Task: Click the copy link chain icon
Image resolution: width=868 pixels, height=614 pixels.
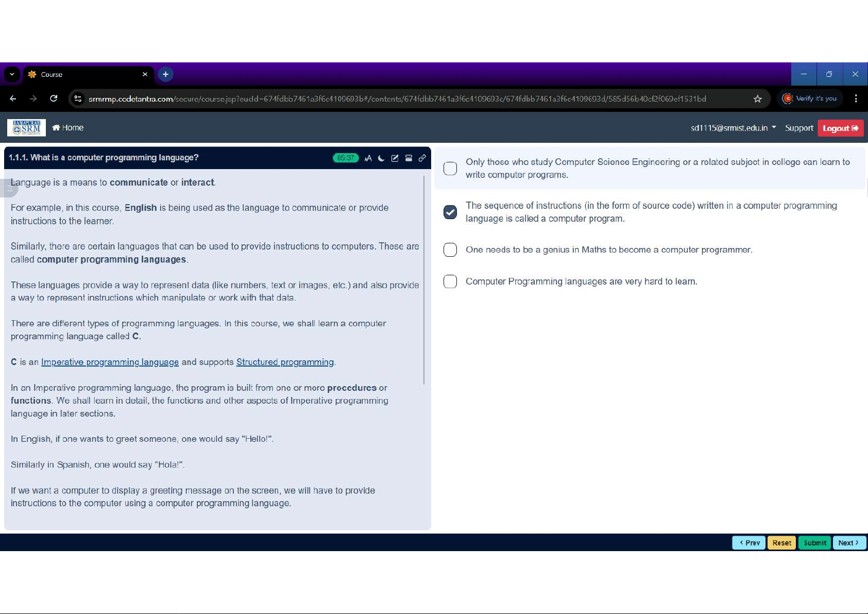Action: pos(422,158)
